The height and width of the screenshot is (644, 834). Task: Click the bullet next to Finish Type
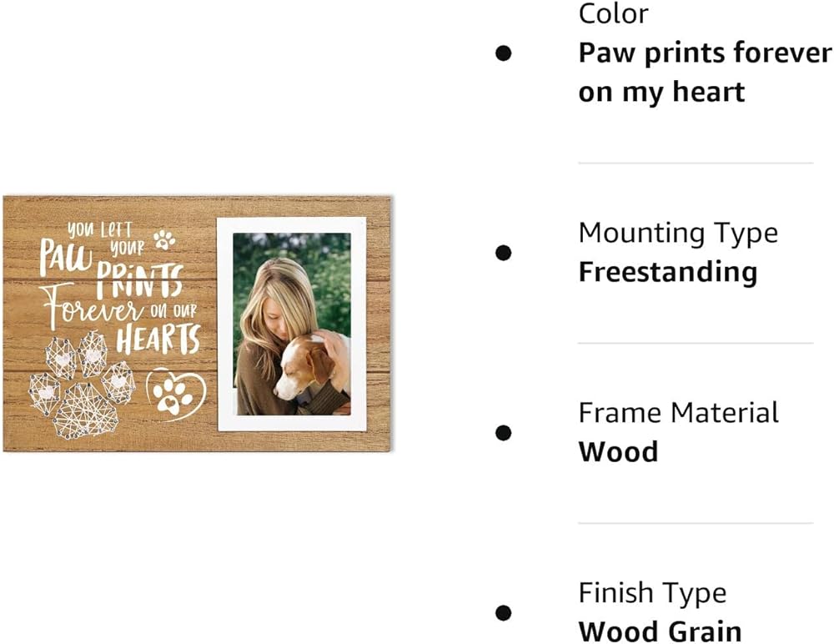pyautogui.click(x=504, y=612)
